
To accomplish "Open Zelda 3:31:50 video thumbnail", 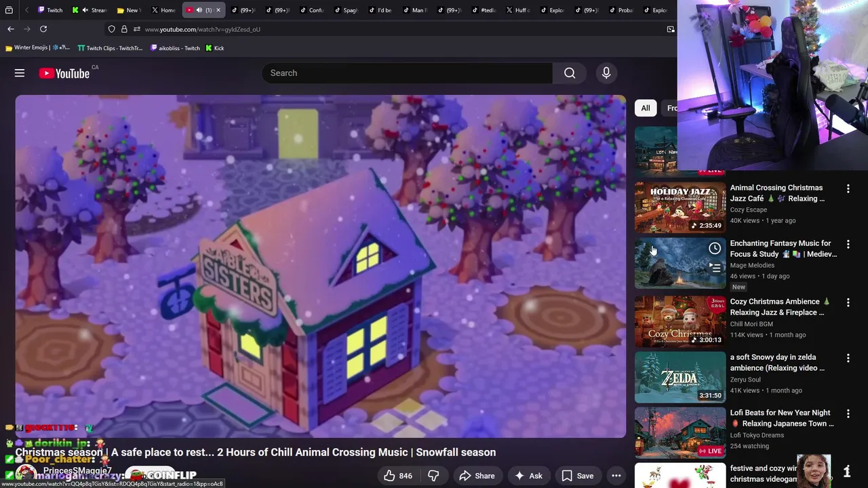I will click(x=679, y=376).
